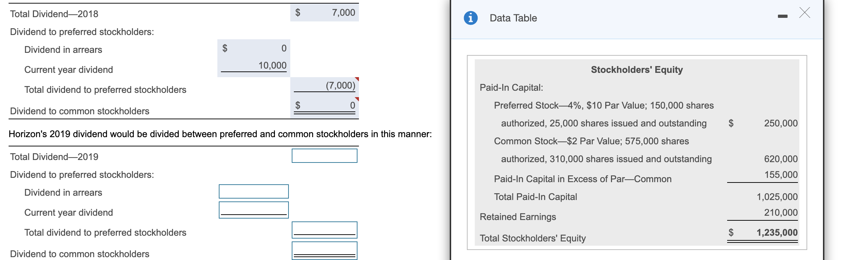Click the 2019 Total dividend to preferred stockholders input

click(324, 230)
